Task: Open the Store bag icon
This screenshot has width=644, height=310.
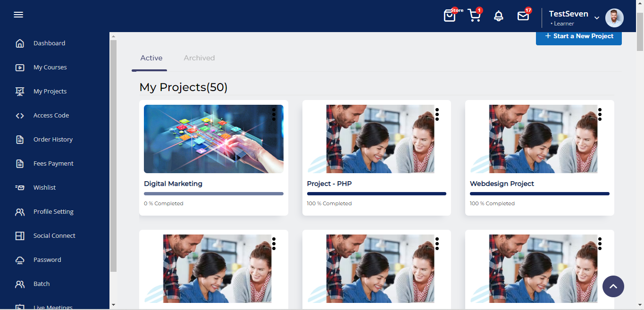Action: coord(450,16)
